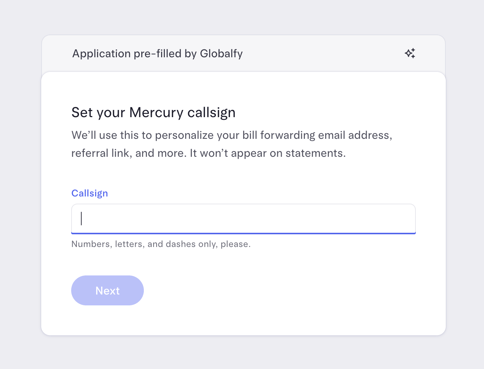The height and width of the screenshot is (369, 484).
Task: Click the blue Callsign field label
Action: point(90,193)
